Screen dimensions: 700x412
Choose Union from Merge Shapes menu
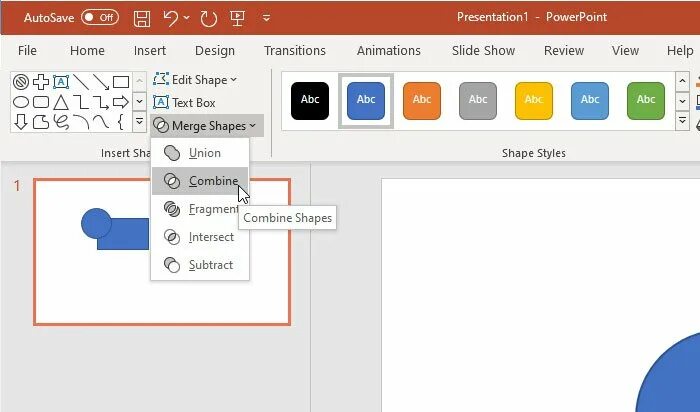tap(200, 153)
